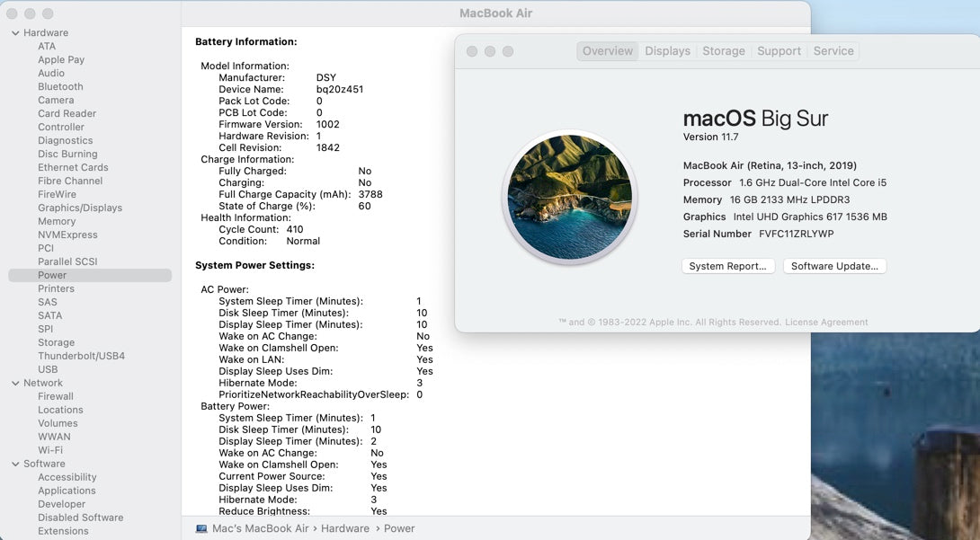Click the laptop icon in the path bar
Screen dimensions: 980x540
coord(201,528)
